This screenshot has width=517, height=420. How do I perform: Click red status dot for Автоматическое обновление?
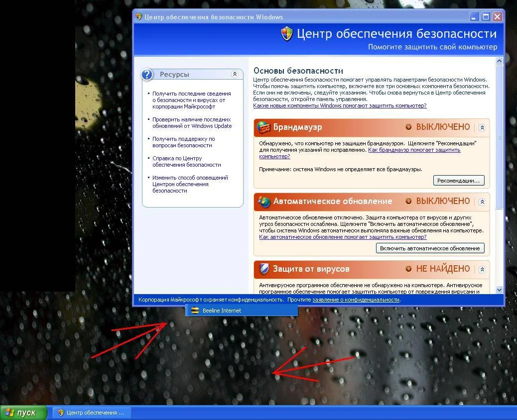pyautogui.click(x=408, y=201)
